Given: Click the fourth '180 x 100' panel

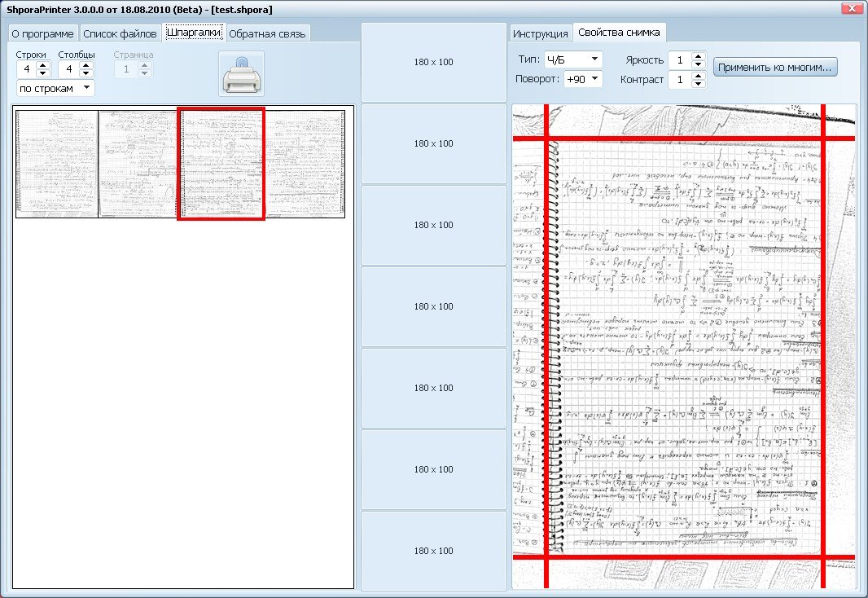Looking at the screenshot, I should [434, 306].
